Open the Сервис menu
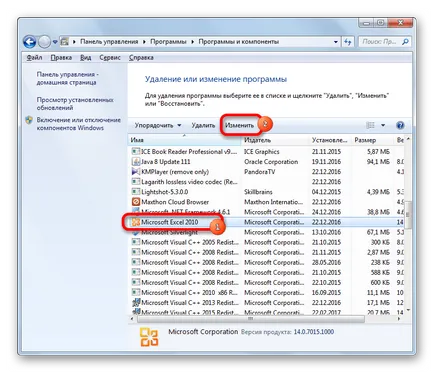This screenshot has height=373, width=434. pyautogui.click(x=110, y=58)
